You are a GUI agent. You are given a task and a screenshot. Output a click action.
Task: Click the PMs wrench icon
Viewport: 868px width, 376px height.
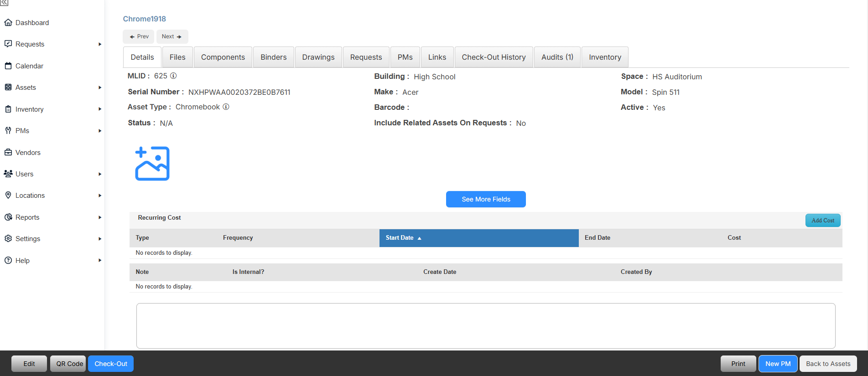click(8, 130)
